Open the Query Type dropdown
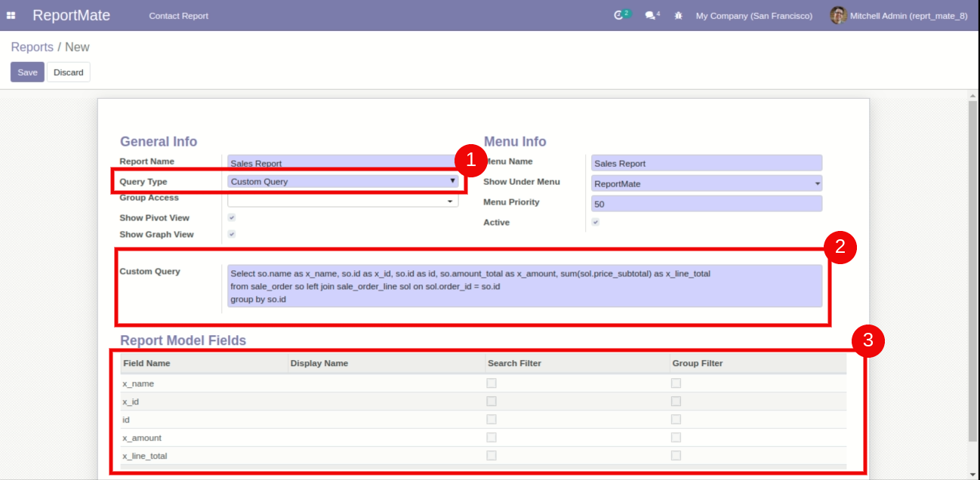 click(343, 181)
